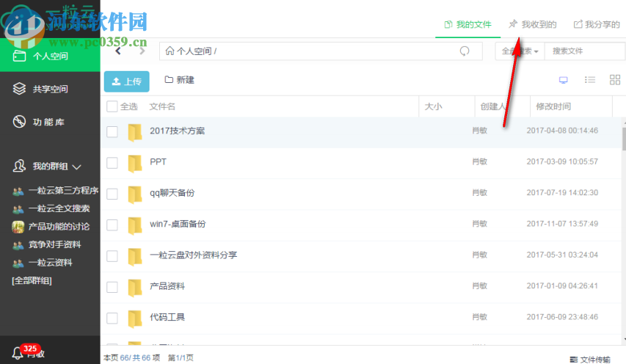
Task: Open the 2017技术方案 folder name
Action: (x=178, y=131)
